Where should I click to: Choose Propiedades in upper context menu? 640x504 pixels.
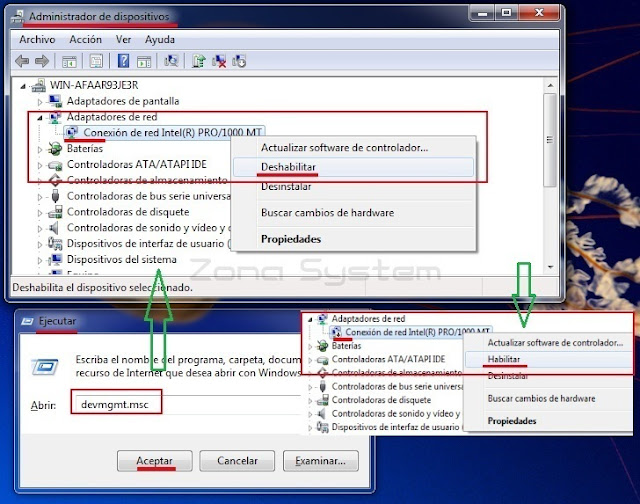point(353,239)
